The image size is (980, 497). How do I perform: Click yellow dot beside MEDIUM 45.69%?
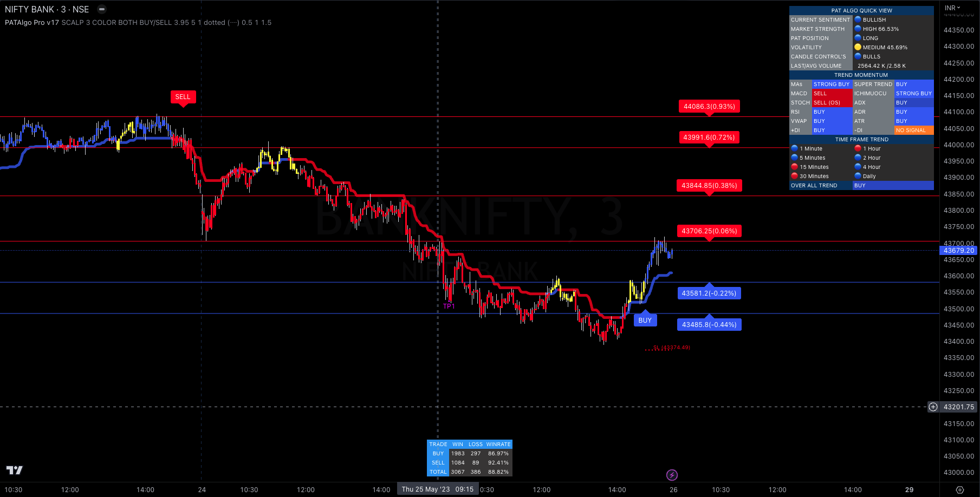click(858, 47)
